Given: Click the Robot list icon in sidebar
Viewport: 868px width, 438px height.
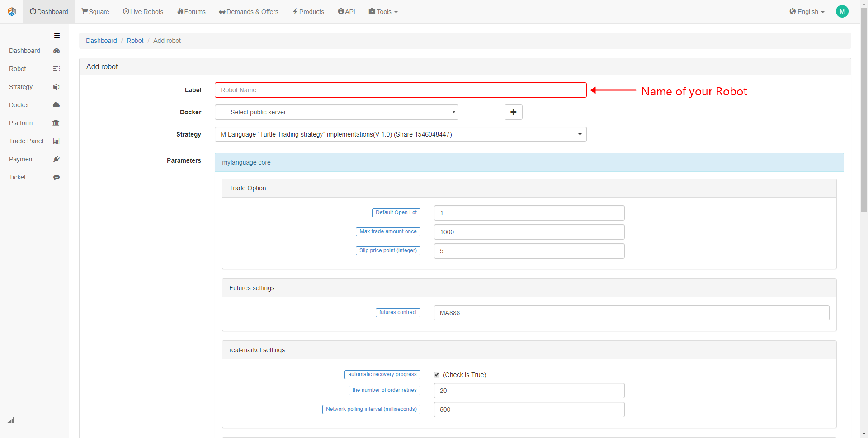Looking at the screenshot, I should [x=57, y=69].
